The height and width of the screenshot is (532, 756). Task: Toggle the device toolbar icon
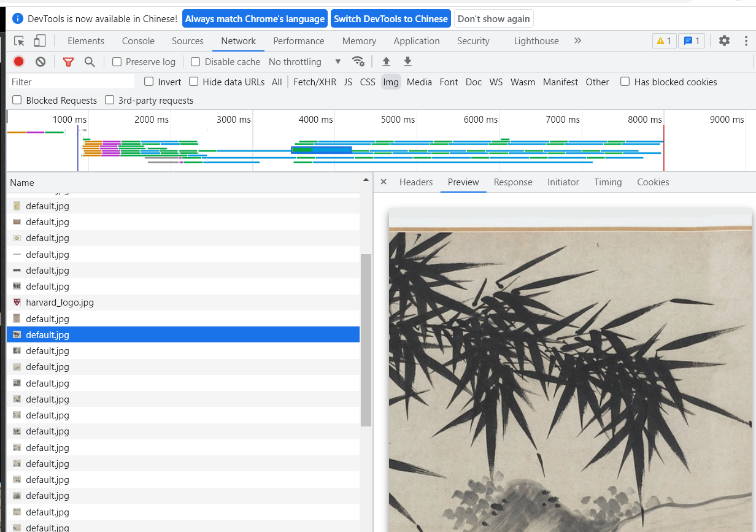pyautogui.click(x=39, y=41)
